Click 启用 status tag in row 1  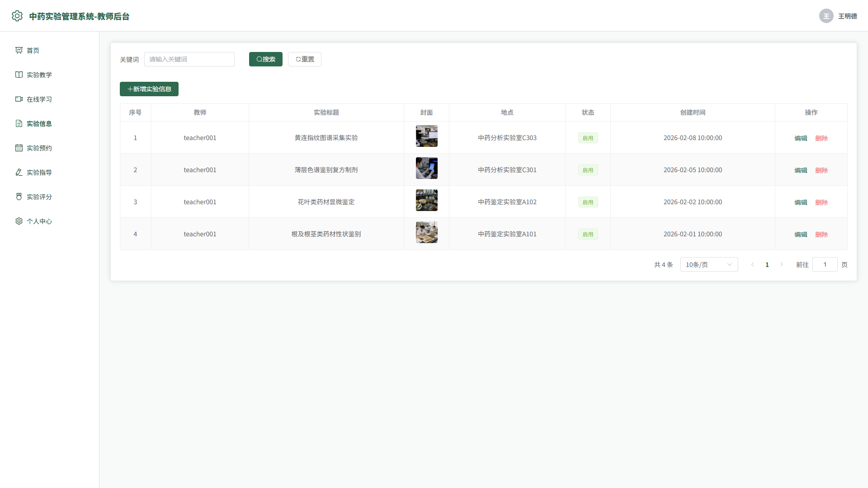588,138
